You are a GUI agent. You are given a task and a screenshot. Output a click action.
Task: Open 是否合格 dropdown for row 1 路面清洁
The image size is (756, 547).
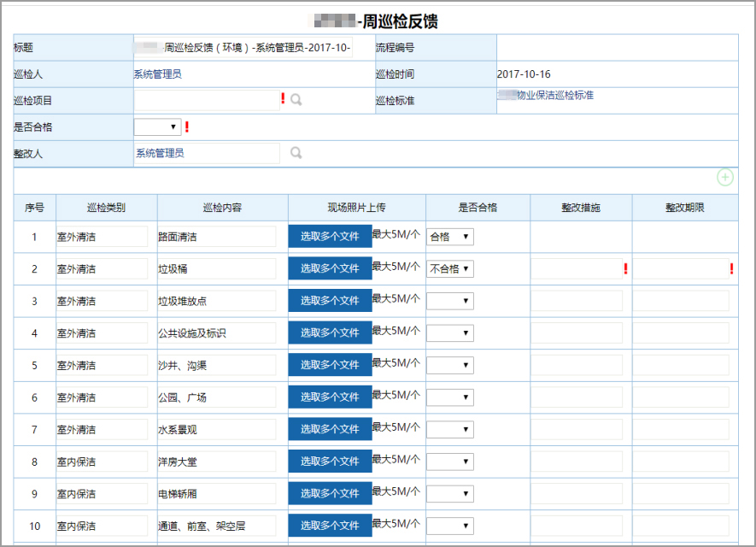tap(450, 237)
